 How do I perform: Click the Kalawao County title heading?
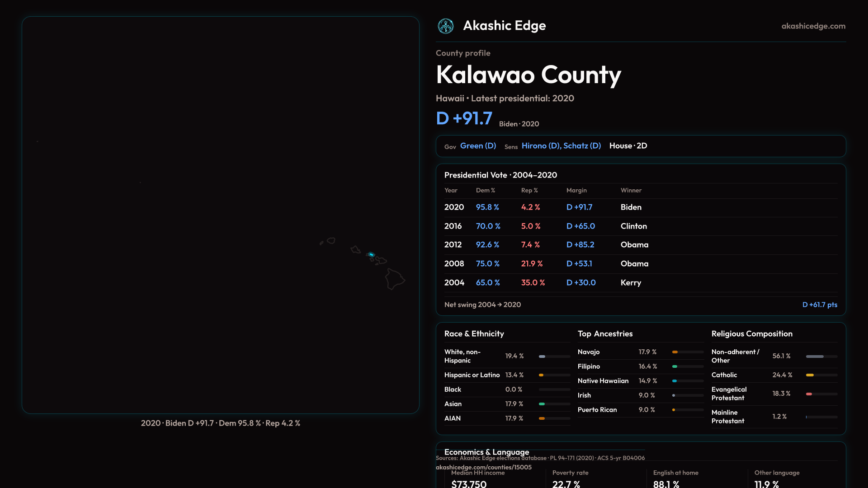[528, 75]
